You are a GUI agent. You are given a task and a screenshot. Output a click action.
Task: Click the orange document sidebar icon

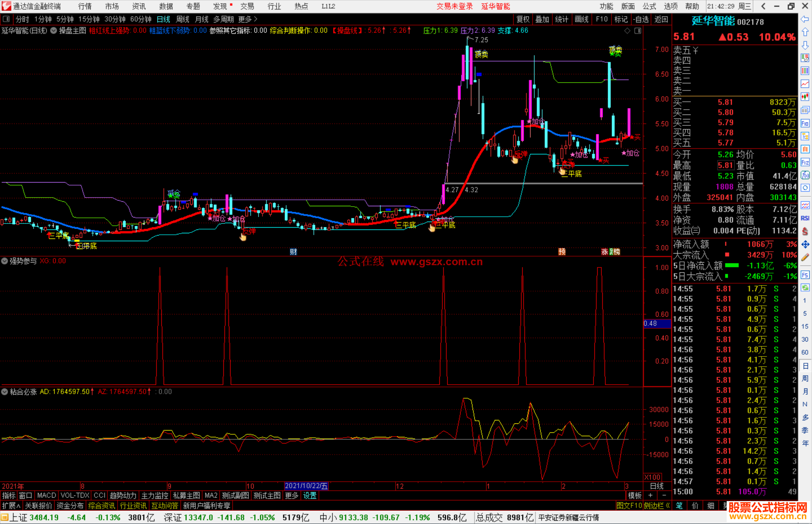coord(805,149)
